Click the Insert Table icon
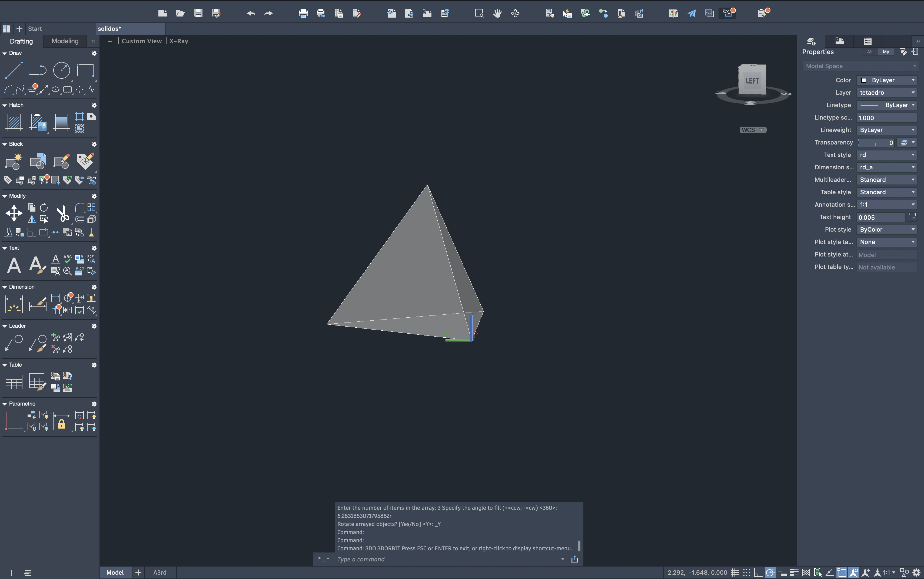Image resolution: width=924 pixels, height=579 pixels. (14, 382)
